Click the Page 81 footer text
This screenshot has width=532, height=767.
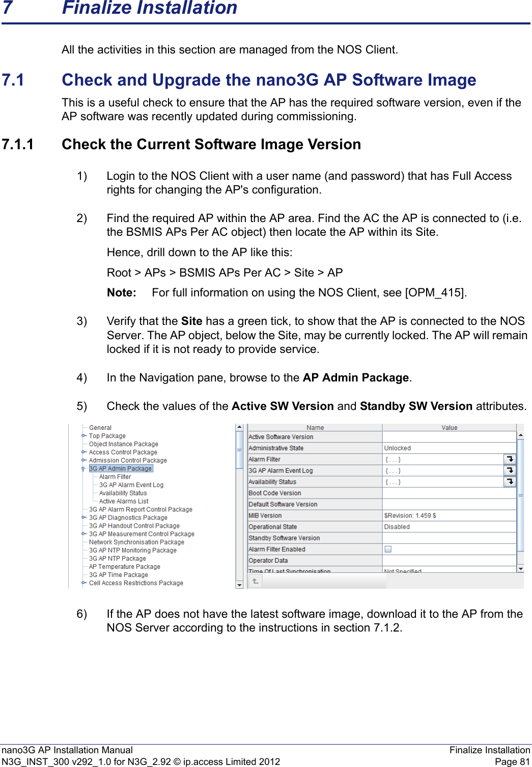tap(512, 762)
